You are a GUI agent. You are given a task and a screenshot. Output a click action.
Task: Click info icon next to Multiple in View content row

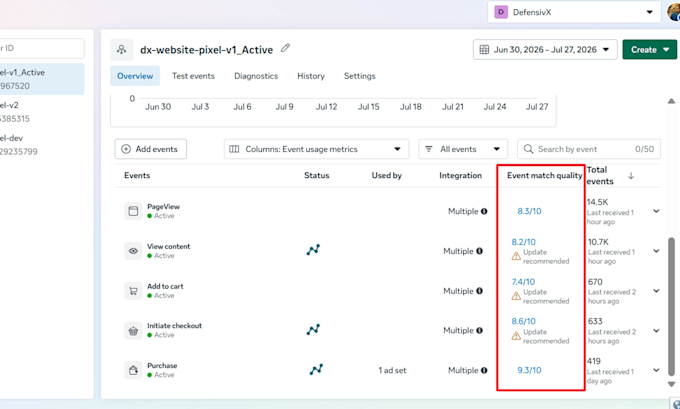pos(479,251)
